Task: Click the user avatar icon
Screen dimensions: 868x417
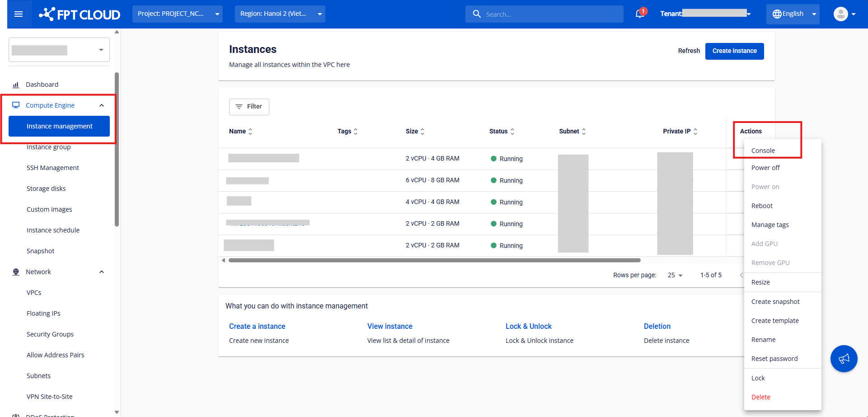Action: pos(840,14)
